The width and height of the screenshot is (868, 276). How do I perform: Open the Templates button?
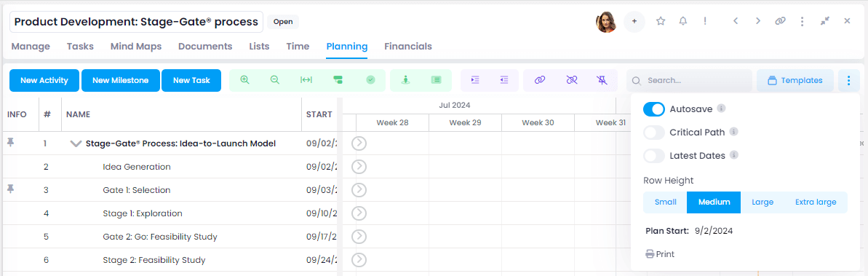tap(795, 80)
